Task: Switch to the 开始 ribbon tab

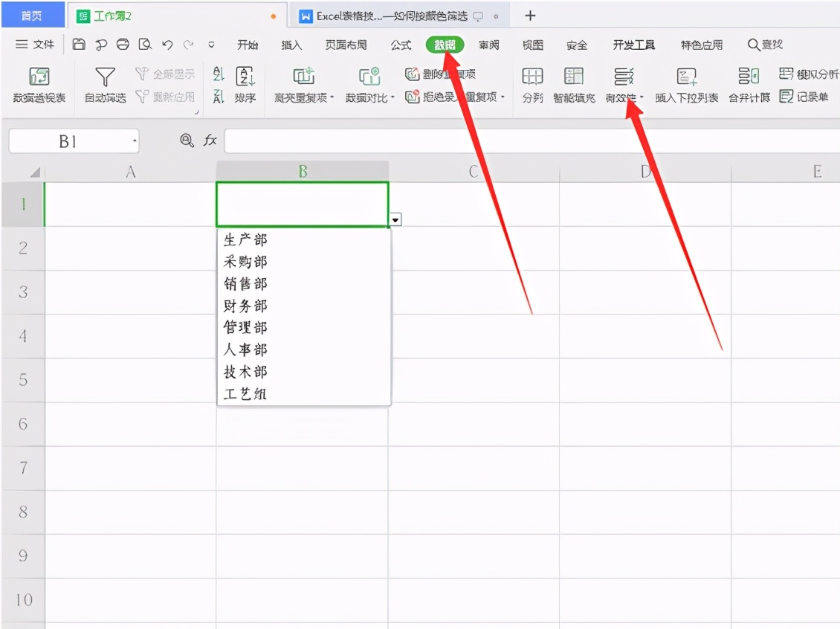Action: (248, 45)
